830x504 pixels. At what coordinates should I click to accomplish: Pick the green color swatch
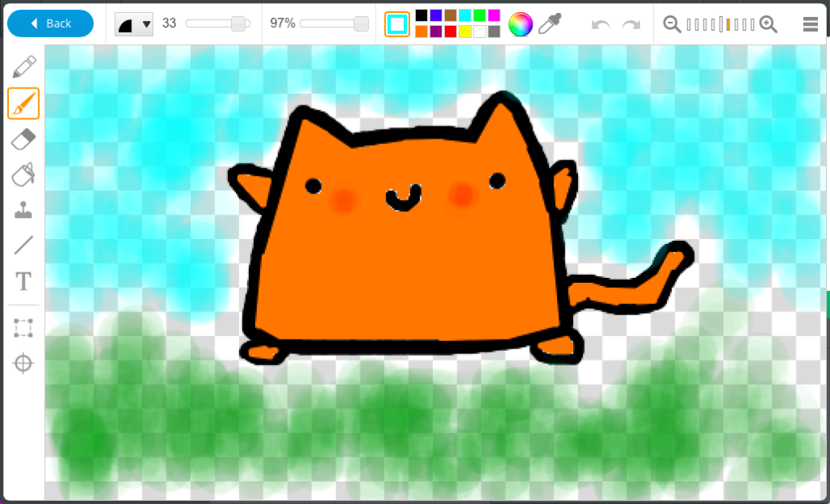pos(480,15)
